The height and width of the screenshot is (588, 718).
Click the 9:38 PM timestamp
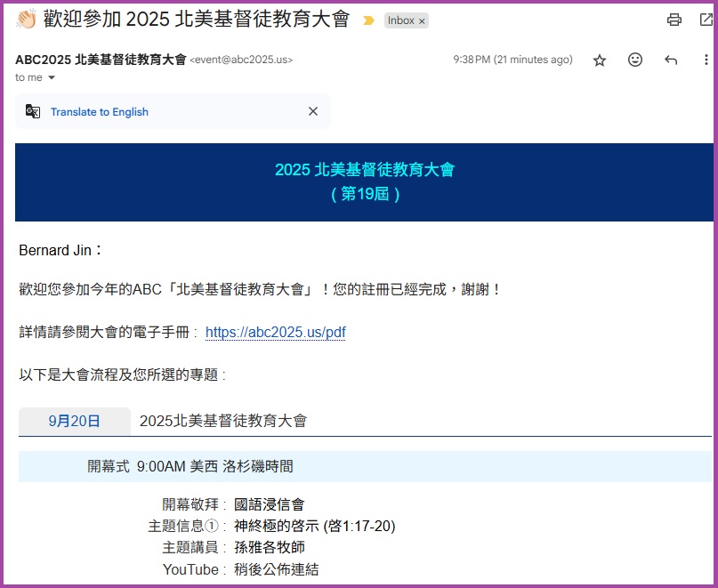point(512,60)
